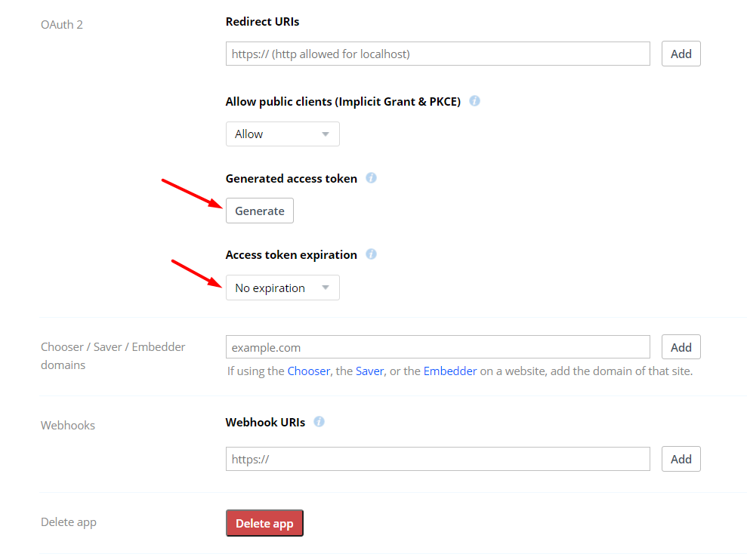Open the info tooltip for Access token expiration
Image resolution: width=747 pixels, height=560 pixels.
(371, 254)
